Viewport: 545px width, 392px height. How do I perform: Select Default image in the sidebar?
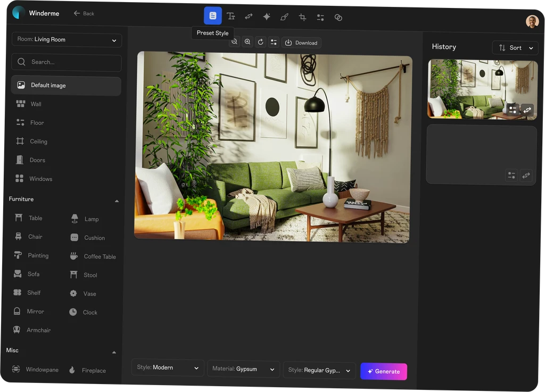[66, 86]
